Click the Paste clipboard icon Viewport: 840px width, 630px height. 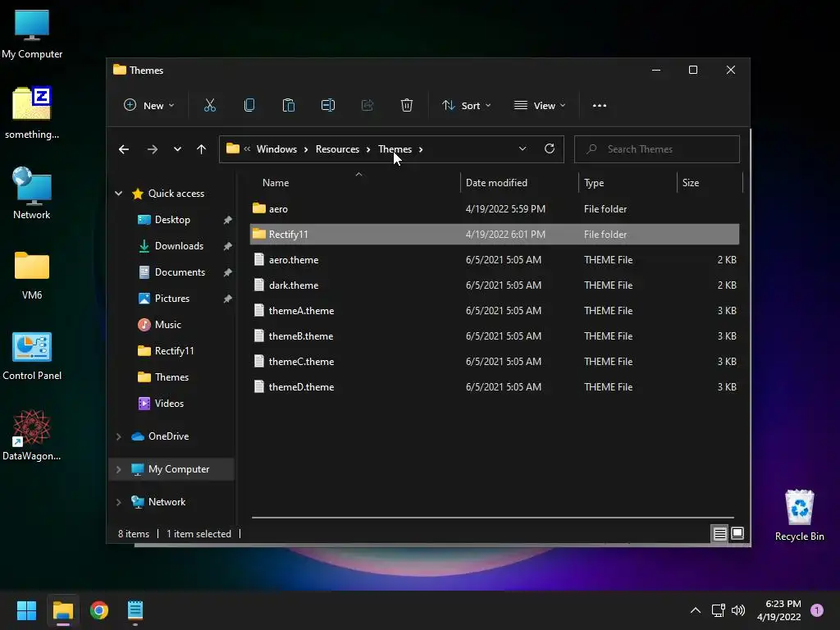[288, 106]
